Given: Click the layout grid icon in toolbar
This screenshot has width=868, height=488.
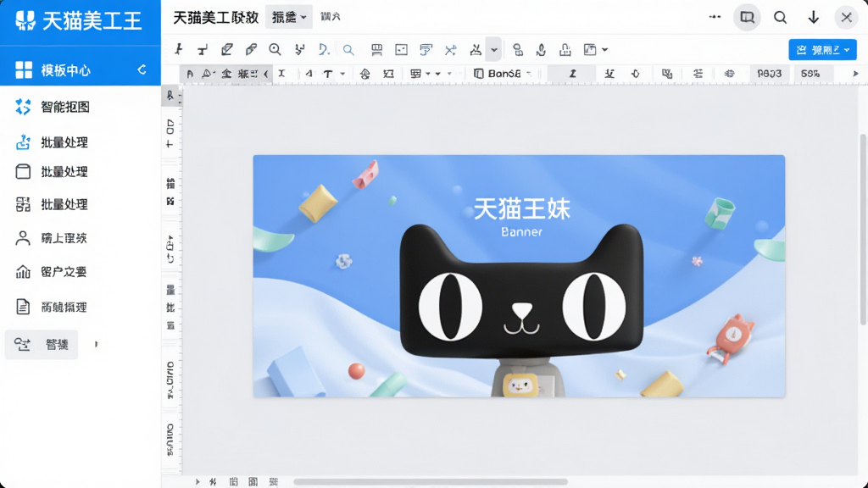Looking at the screenshot, I should click(377, 50).
